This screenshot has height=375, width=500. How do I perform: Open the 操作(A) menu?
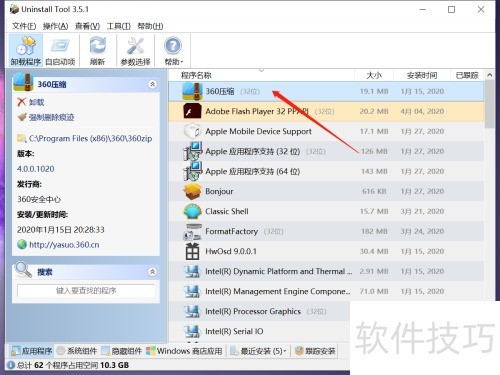coord(55,26)
